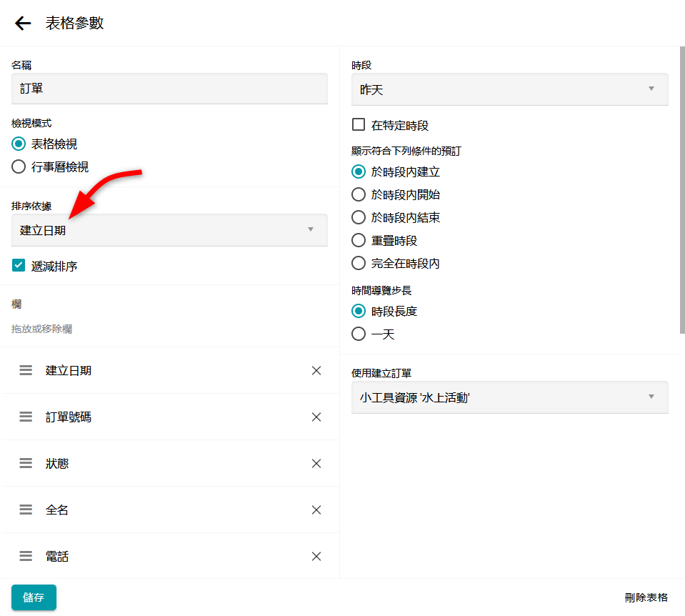The image size is (685, 616).
Task: Remove the 建立日期 column
Action: point(316,370)
